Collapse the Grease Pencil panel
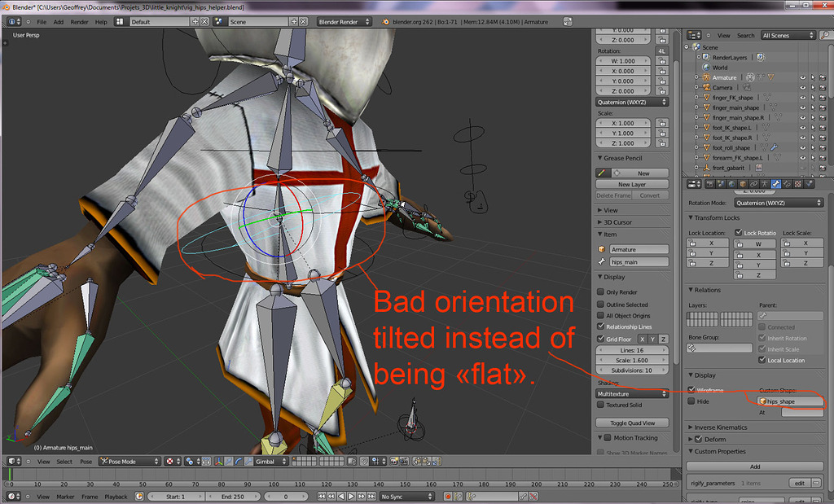 pos(620,158)
